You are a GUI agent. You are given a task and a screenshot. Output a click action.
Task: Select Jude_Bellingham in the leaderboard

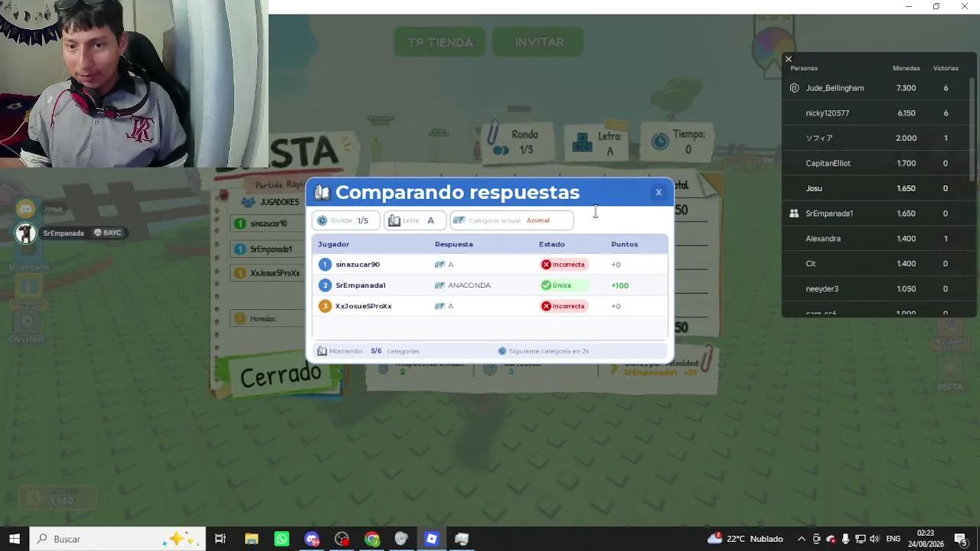pyautogui.click(x=835, y=88)
